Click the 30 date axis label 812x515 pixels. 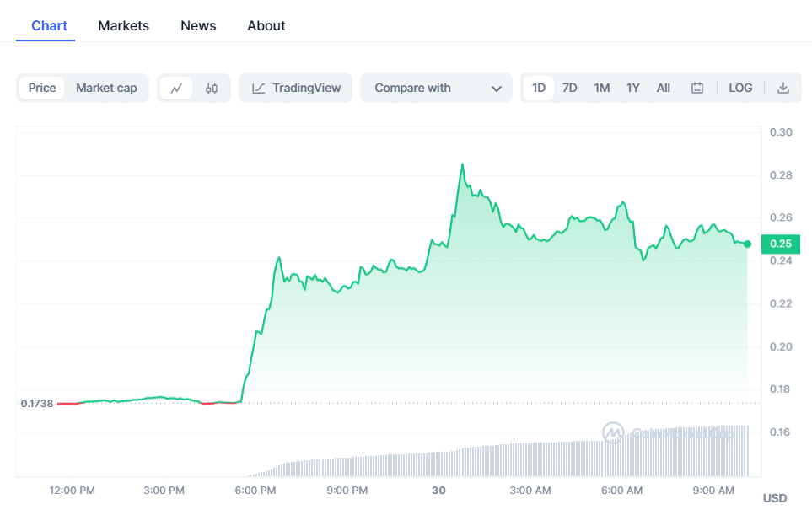[x=438, y=491]
